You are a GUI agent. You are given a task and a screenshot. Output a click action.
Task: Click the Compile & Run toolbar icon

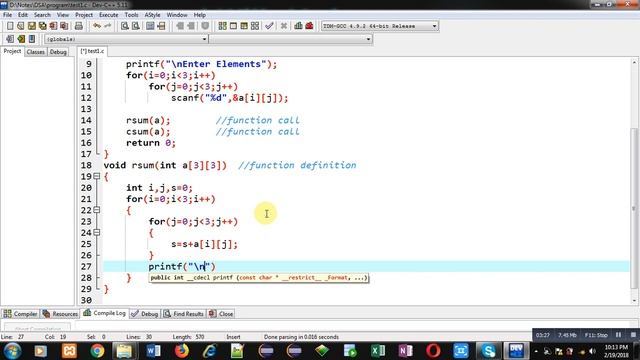tap(244, 26)
